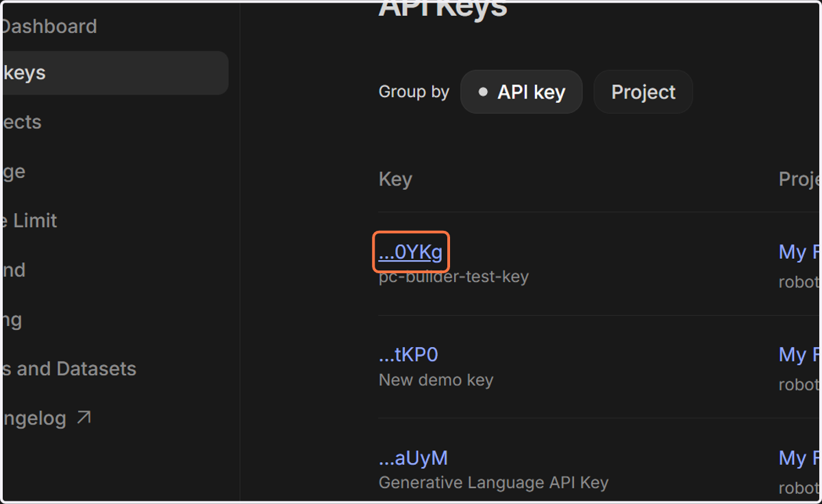Screen dimensions: 822x504
Task: Group keys by Project
Action: tap(643, 92)
